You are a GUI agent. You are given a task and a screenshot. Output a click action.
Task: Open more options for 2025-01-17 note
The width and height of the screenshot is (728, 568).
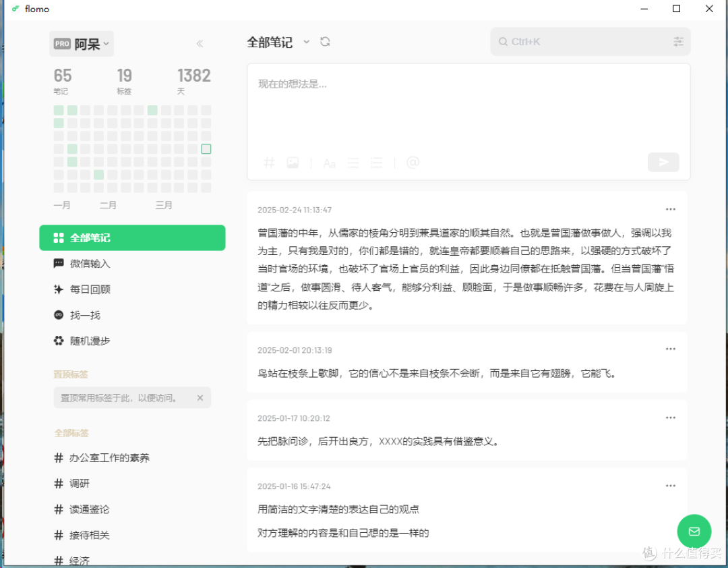tap(671, 418)
